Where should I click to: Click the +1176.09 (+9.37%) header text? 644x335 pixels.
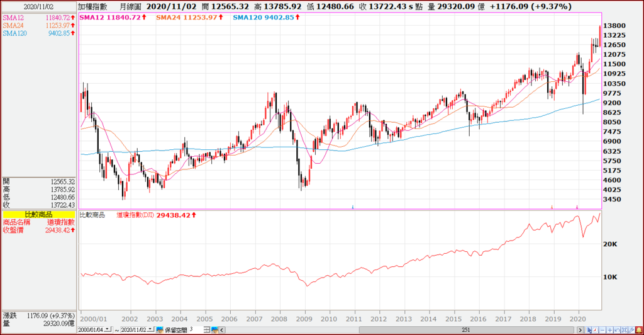pos(530,6)
